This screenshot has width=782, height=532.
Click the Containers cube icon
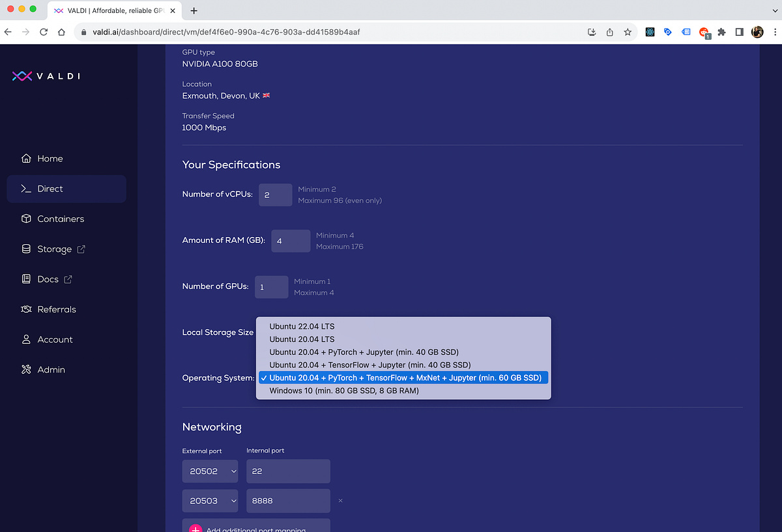tap(26, 219)
